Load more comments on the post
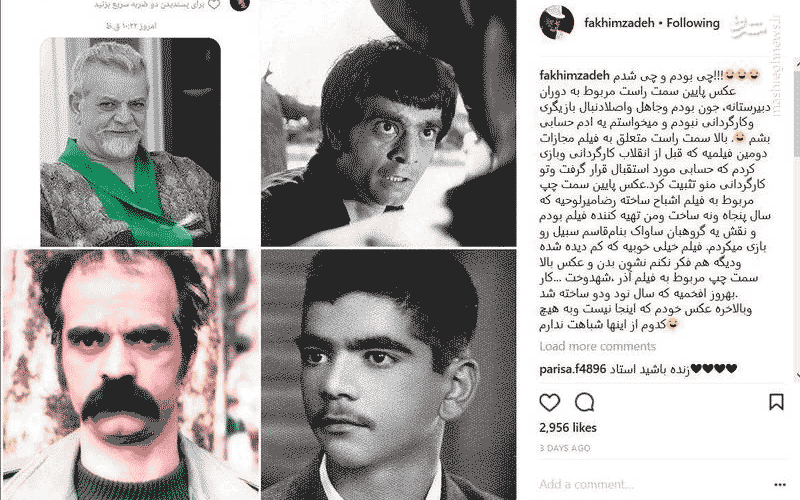The image size is (800, 500). click(597, 346)
